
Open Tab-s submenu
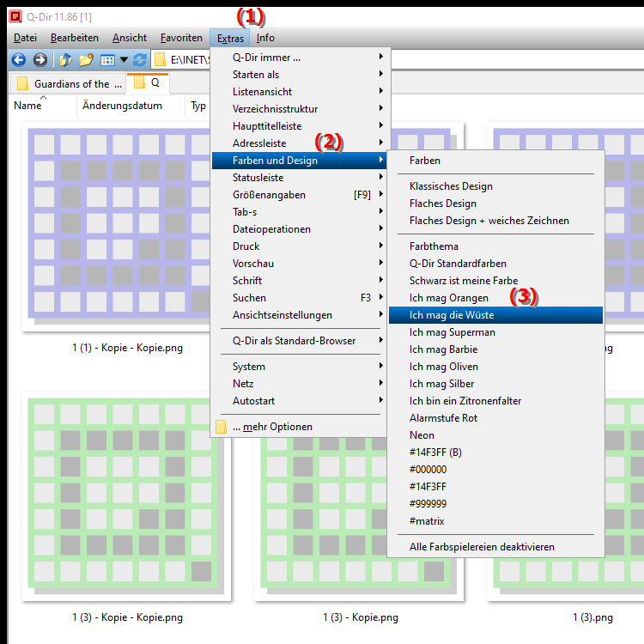299,212
